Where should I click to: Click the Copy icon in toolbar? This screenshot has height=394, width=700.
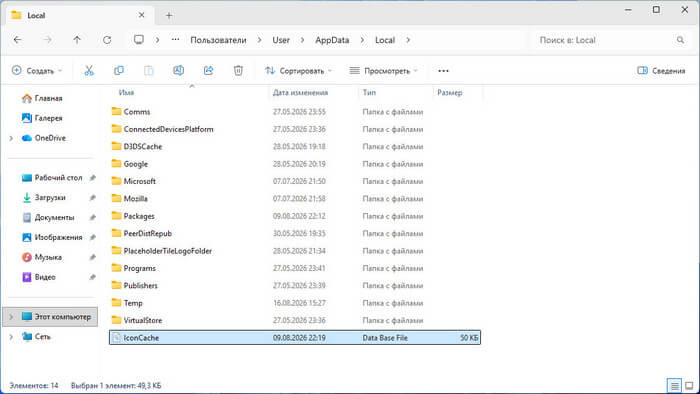pos(119,71)
